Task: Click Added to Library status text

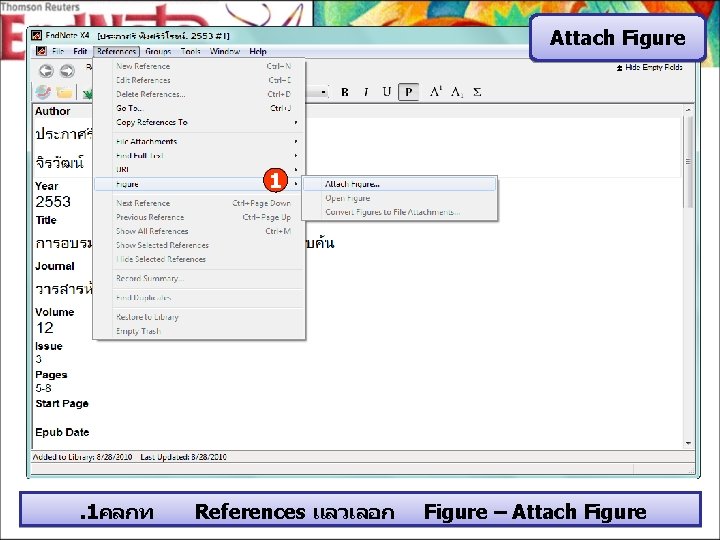Action: click(x=82, y=457)
